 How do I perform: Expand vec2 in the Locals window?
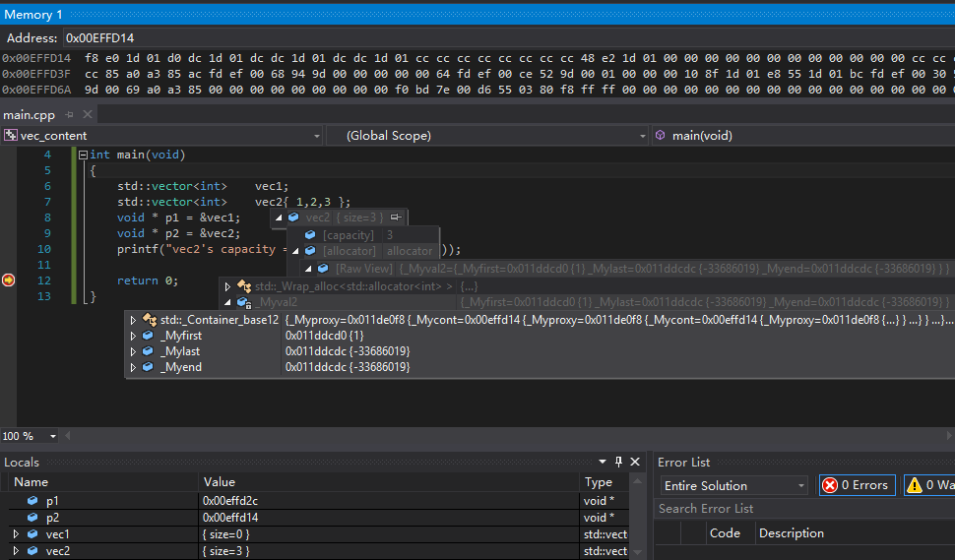[x=17, y=551]
